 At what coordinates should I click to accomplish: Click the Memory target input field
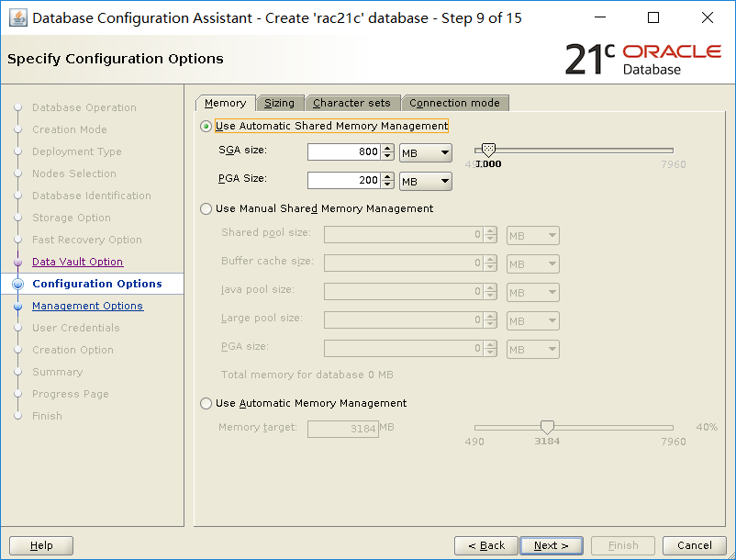pyautogui.click(x=343, y=429)
